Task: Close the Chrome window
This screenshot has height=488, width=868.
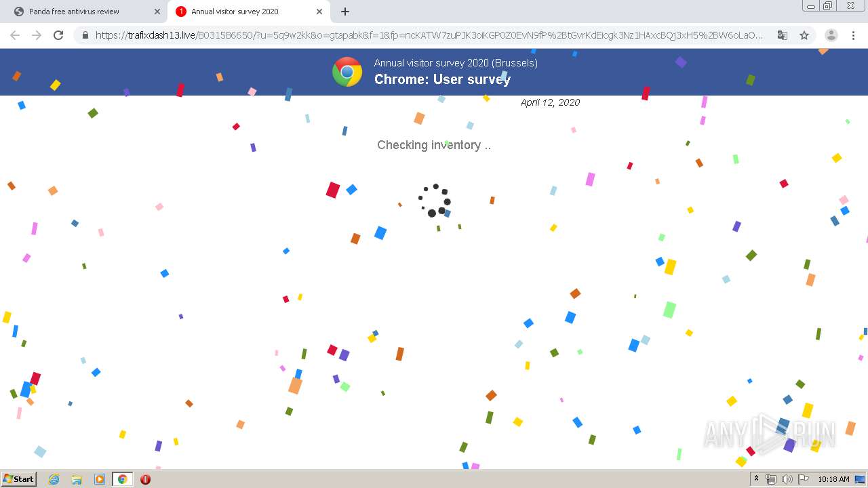Action: (850, 5)
